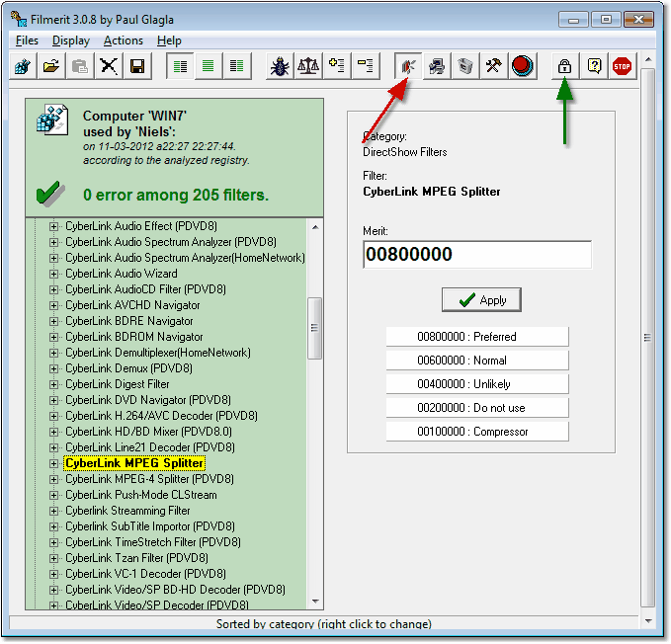Select the black-and-green column view icon
The image size is (671, 644).
pos(237,66)
